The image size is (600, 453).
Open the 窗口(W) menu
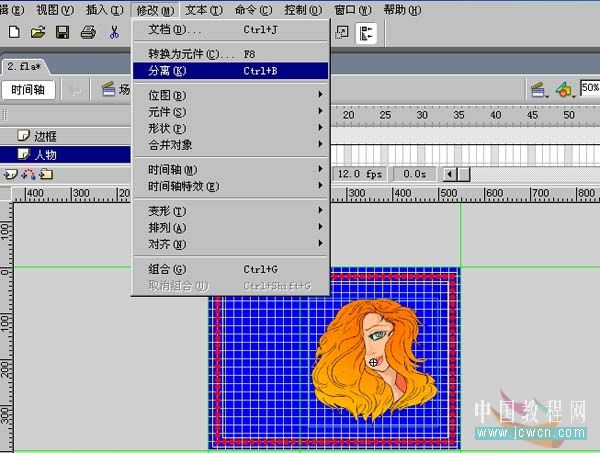point(352,10)
